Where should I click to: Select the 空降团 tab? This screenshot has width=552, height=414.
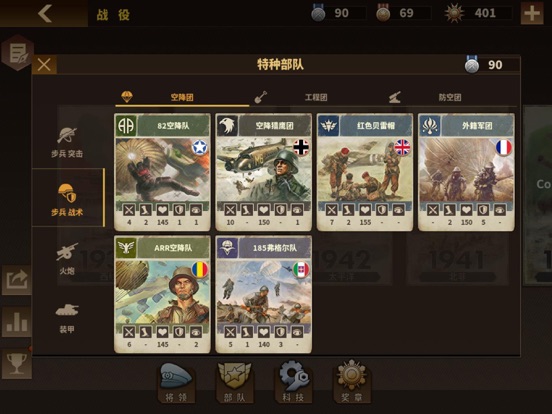coord(182,97)
